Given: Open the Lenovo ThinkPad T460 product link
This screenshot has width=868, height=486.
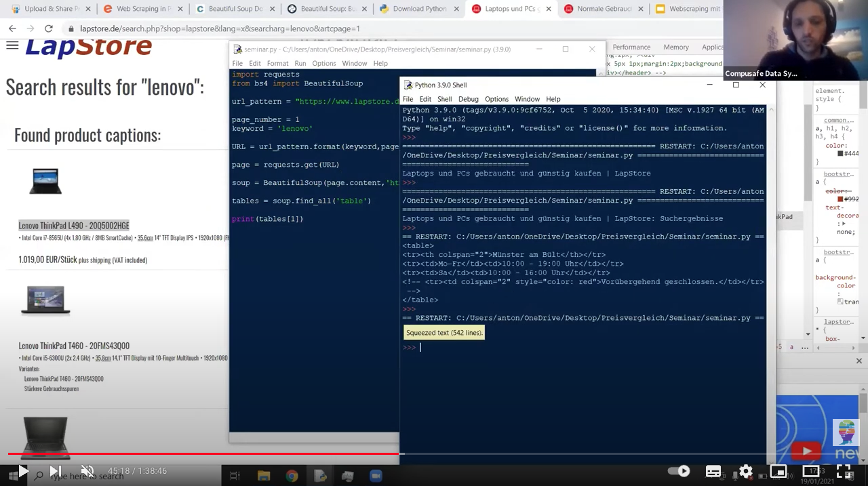Looking at the screenshot, I should tap(74, 346).
